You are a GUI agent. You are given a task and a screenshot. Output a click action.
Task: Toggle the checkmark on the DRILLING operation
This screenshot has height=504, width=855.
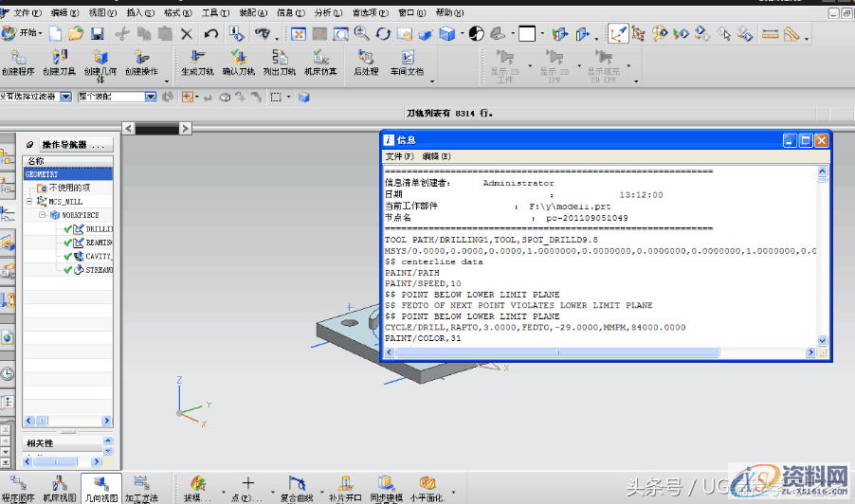[68, 229]
